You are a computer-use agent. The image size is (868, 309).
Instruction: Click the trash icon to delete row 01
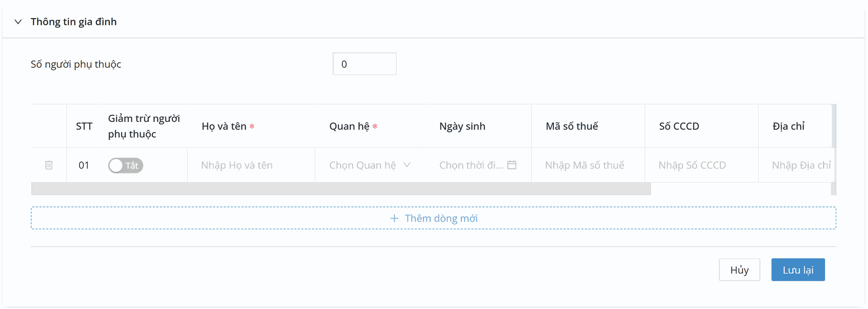49,165
